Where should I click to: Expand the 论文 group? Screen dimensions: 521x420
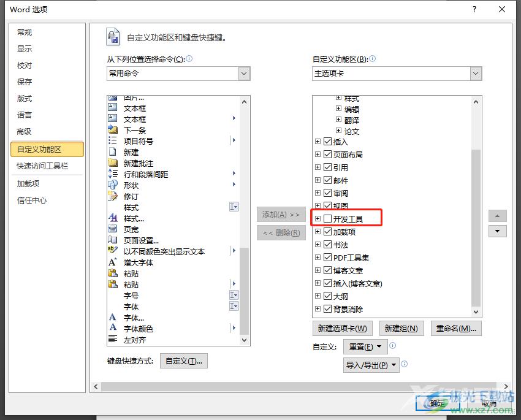338,130
